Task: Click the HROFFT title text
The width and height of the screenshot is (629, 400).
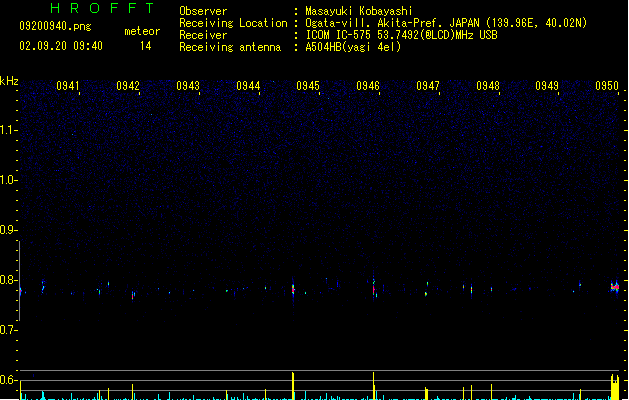Action: 102,8
